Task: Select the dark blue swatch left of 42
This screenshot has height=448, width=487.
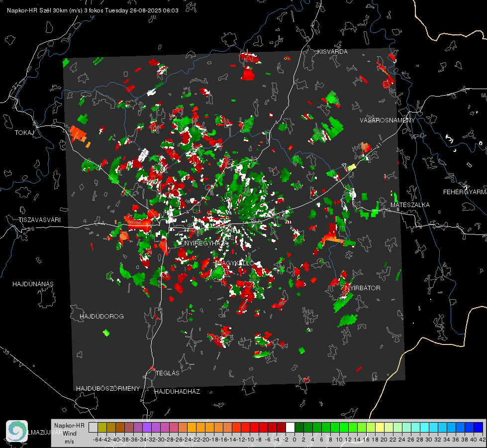Action: 479,428
